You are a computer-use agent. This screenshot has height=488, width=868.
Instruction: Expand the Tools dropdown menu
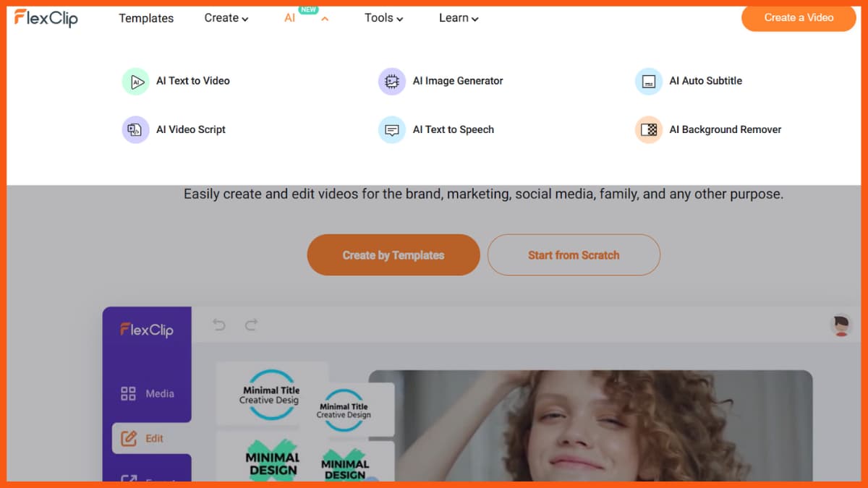tap(384, 18)
